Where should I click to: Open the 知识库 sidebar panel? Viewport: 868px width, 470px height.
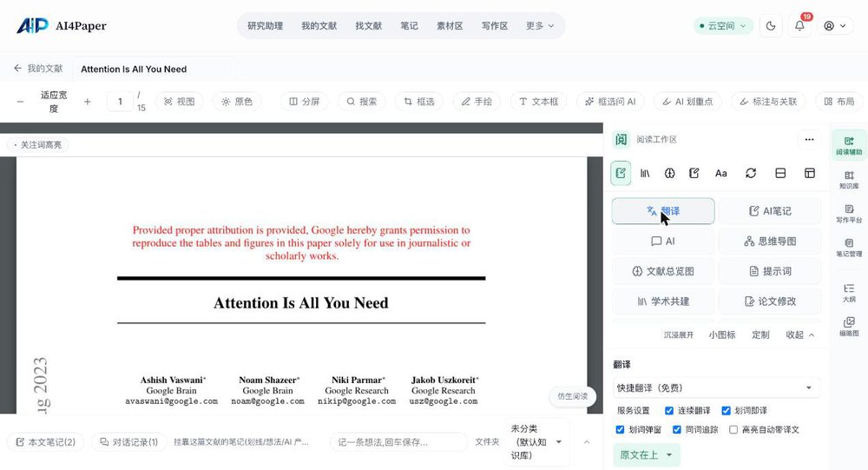[849, 180]
